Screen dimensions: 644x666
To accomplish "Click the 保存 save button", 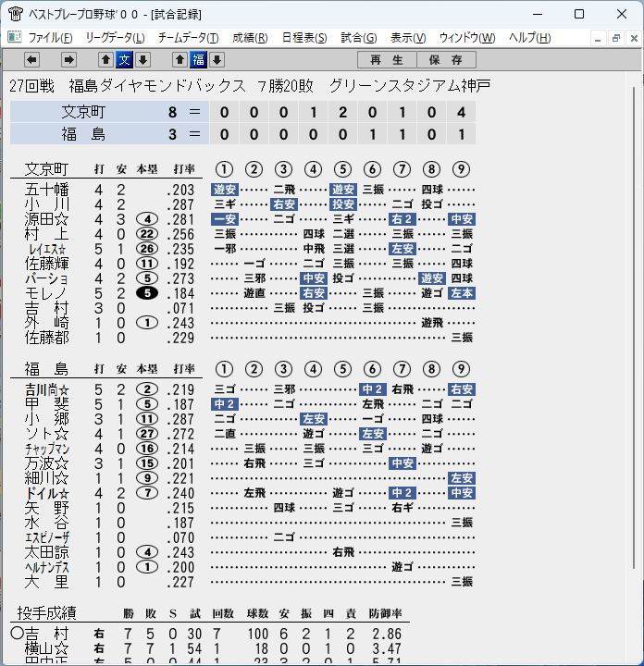I will (x=446, y=60).
